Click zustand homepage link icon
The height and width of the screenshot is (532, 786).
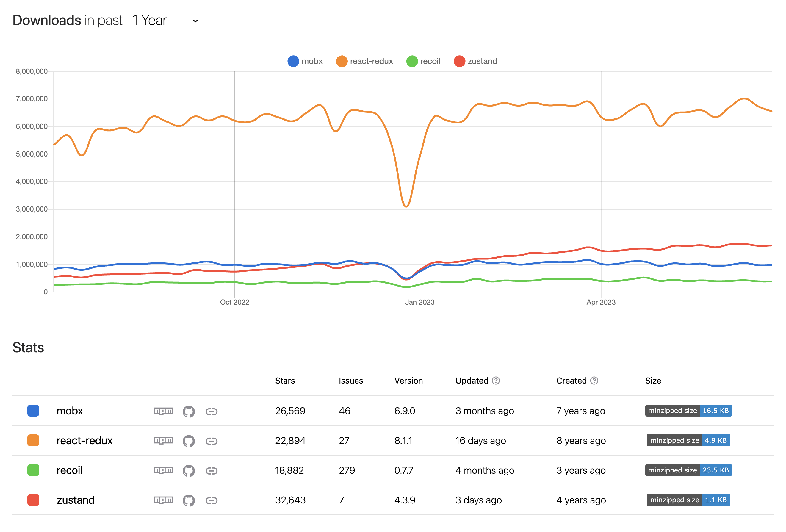click(212, 500)
